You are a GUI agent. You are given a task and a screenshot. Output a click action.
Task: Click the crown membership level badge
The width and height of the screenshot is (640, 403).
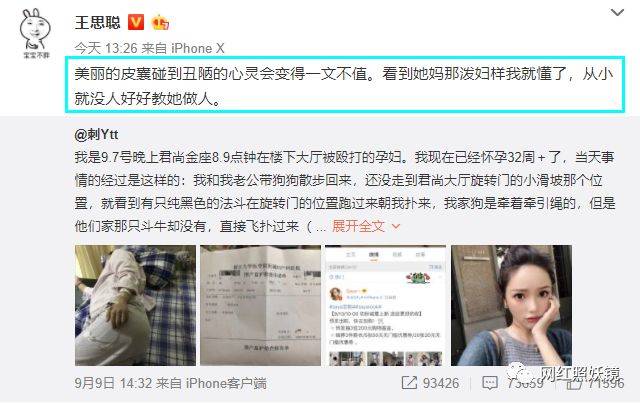point(160,22)
